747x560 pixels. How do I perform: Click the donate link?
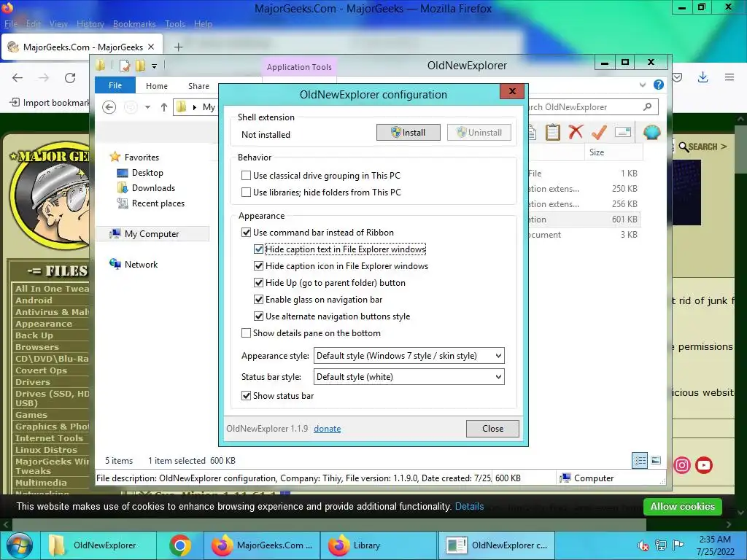[x=328, y=429]
